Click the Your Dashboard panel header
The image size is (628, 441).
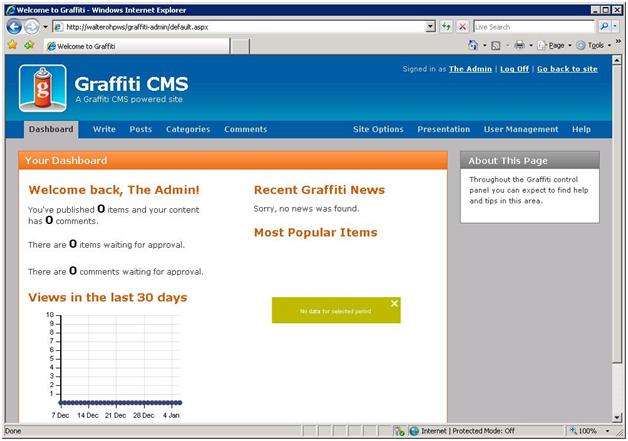pos(233,161)
